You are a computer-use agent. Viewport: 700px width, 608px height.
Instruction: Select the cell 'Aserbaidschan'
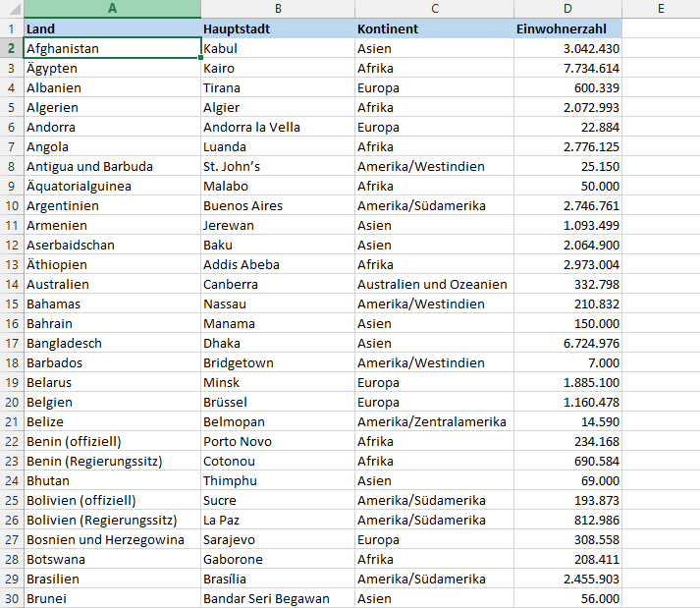tap(112, 245)
